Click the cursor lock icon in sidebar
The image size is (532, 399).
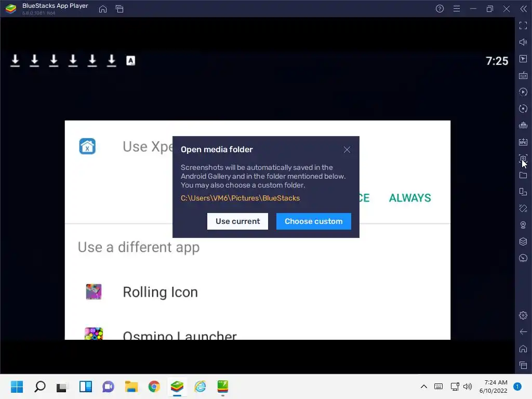point(523,59)
